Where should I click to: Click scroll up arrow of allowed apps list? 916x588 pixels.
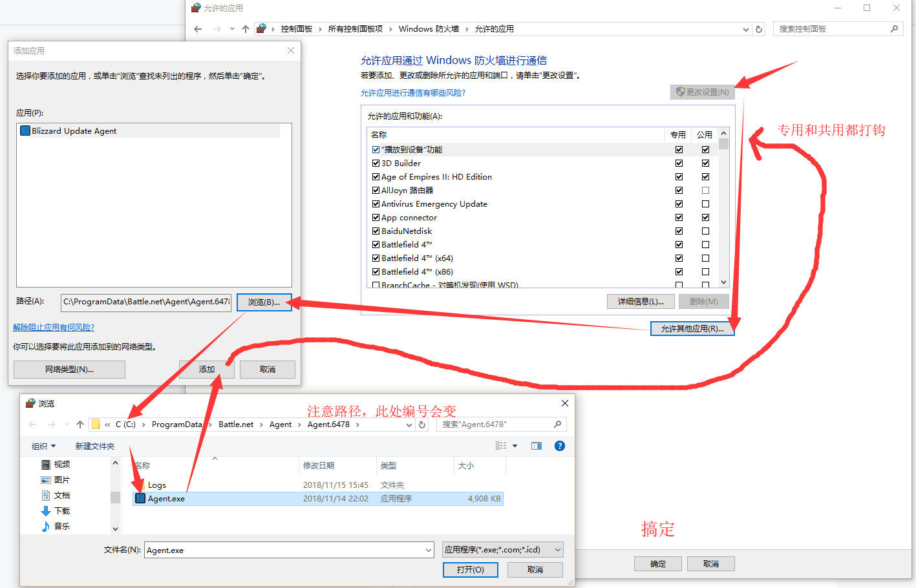(x=723, y=134)
